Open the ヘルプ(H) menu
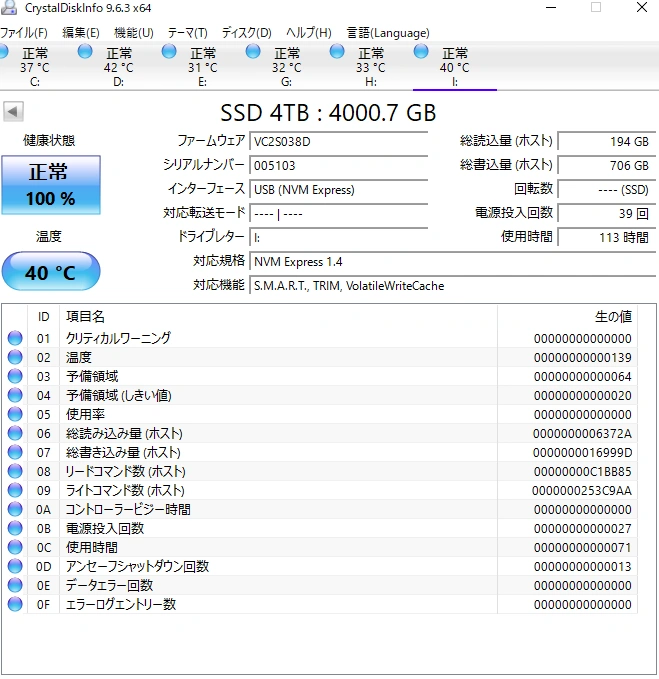This screenshot has height=679, width=659. [x=309, y=33]
